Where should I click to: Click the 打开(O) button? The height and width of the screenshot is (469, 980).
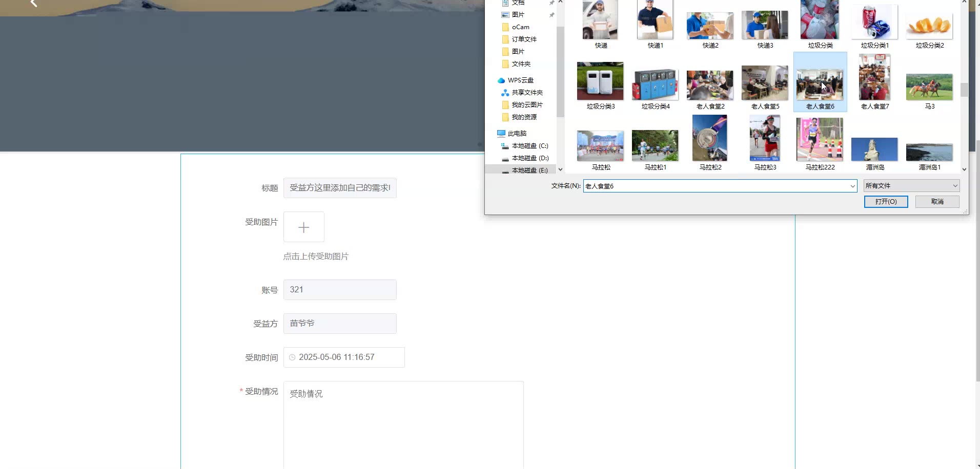click(886, 202)
